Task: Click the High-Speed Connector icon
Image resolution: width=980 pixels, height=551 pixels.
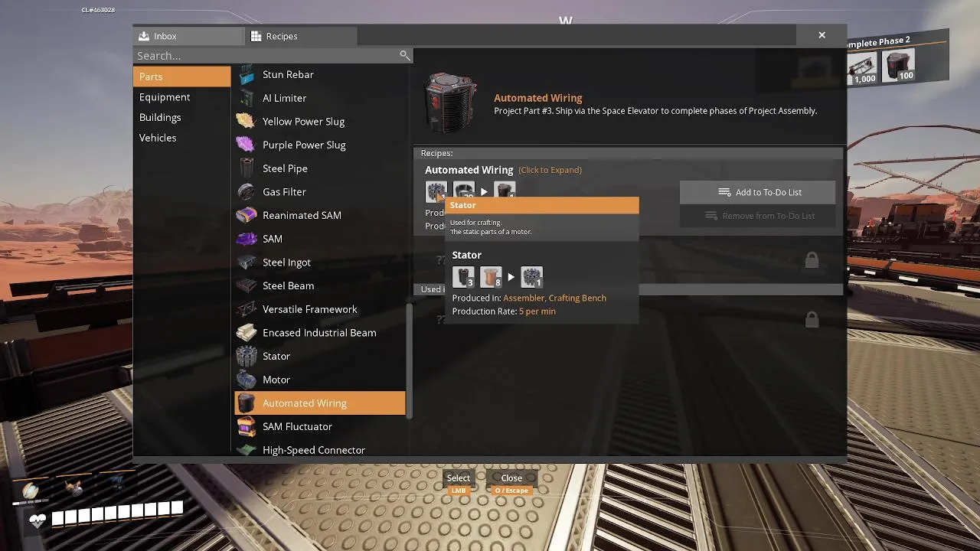Action: tap(246, 450)
